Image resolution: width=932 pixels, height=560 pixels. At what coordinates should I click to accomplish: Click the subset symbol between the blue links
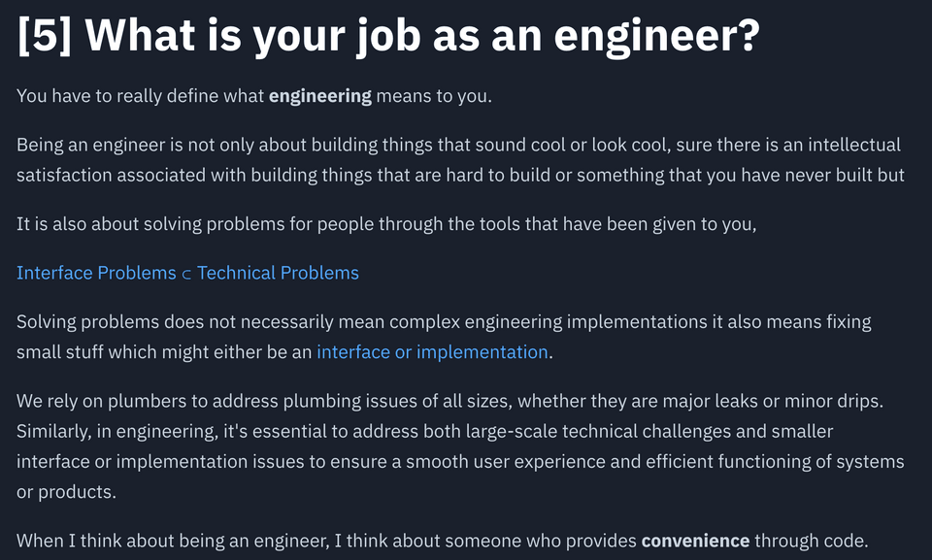click(186, 274)
